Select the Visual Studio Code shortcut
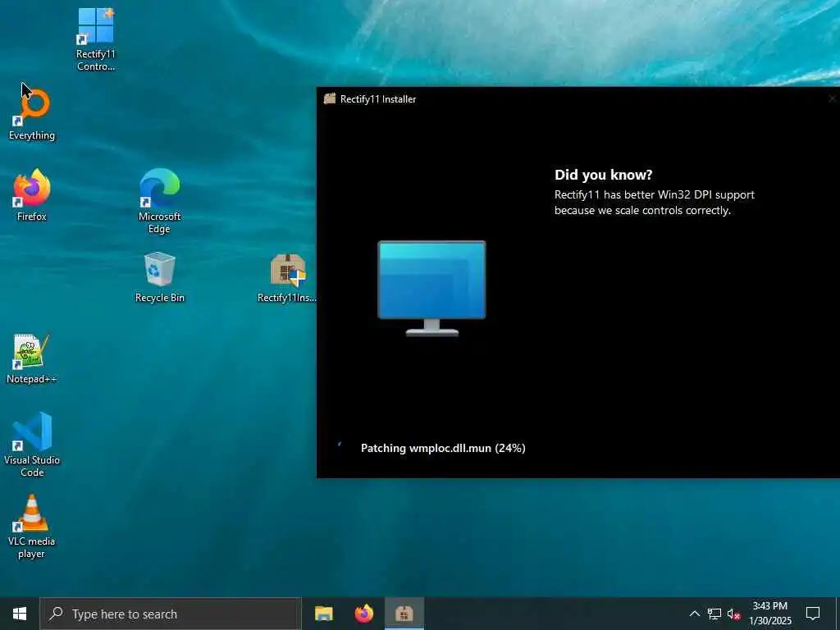The height and width of the screenshot is (630, 840). (x=32, y=444)
